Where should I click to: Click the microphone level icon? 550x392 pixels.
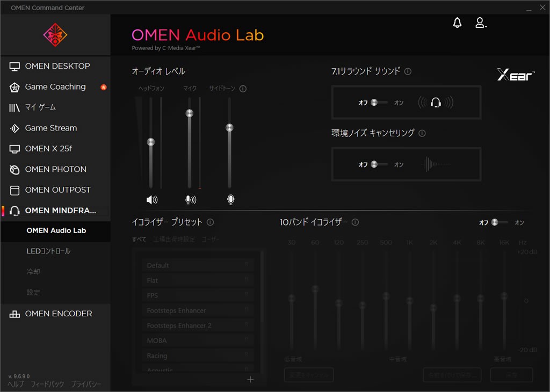191,200
